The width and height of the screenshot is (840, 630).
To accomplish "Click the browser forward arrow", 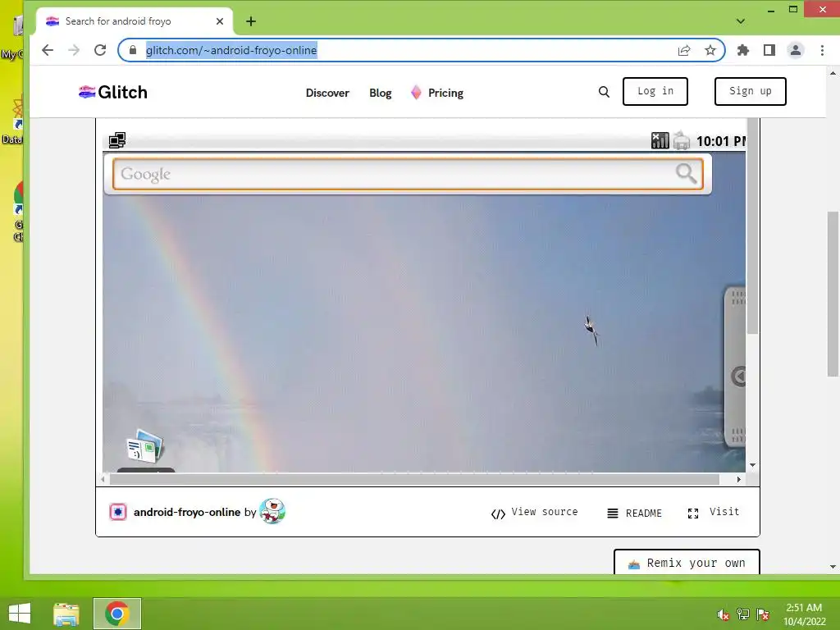I will tap(73, 50).
